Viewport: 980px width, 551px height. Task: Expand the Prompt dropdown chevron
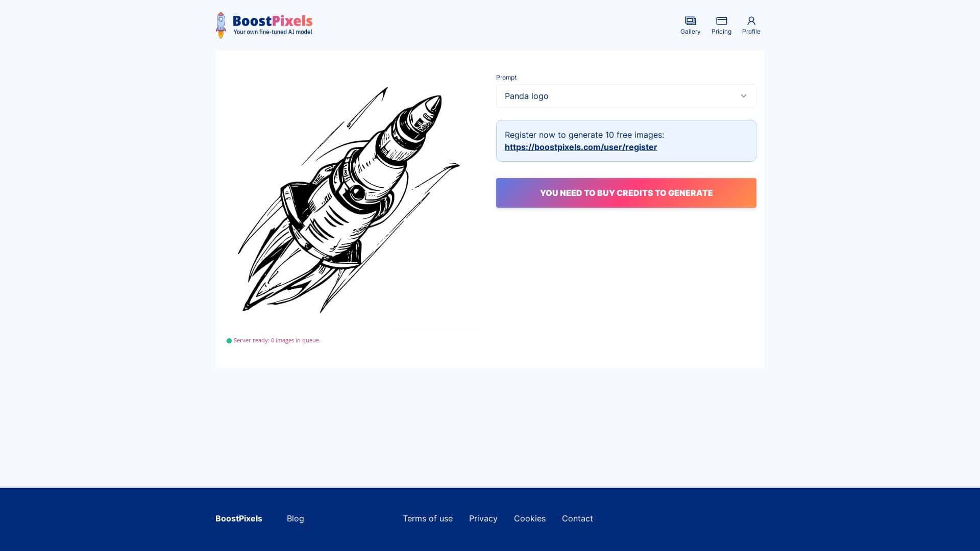click(744, 96)
